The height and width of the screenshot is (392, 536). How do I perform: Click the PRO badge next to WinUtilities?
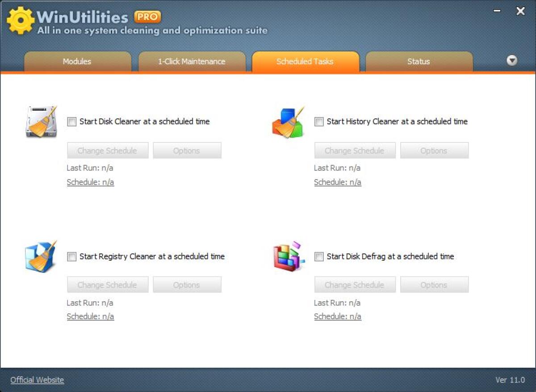148,16
